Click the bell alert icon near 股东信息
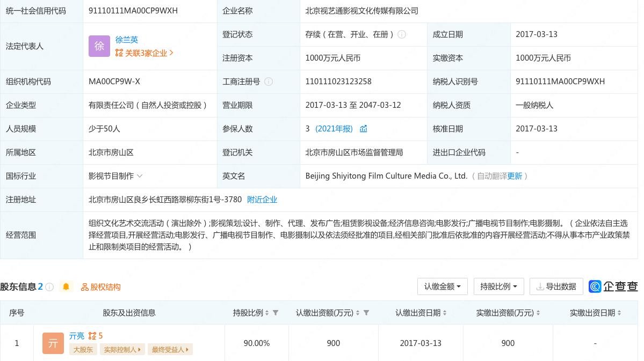Screen dimensions: 644x361 click(66, 287)
